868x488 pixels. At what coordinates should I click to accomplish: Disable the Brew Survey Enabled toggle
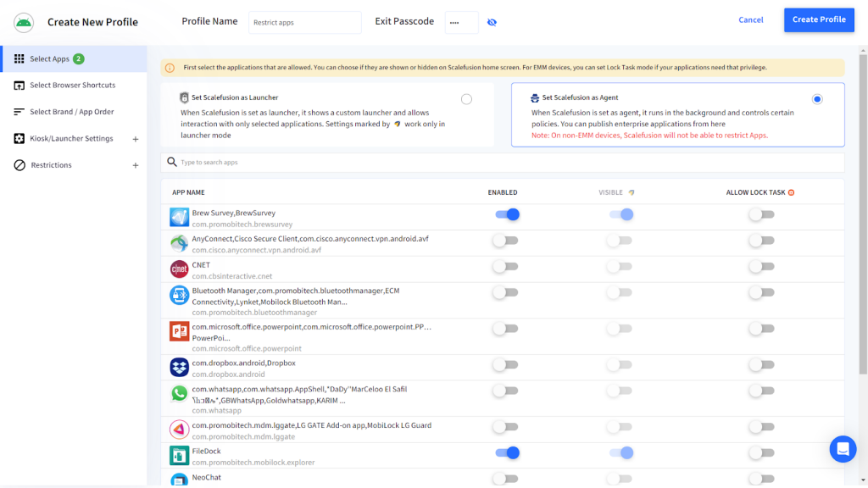pyautogui.click(x=507, y=214)
